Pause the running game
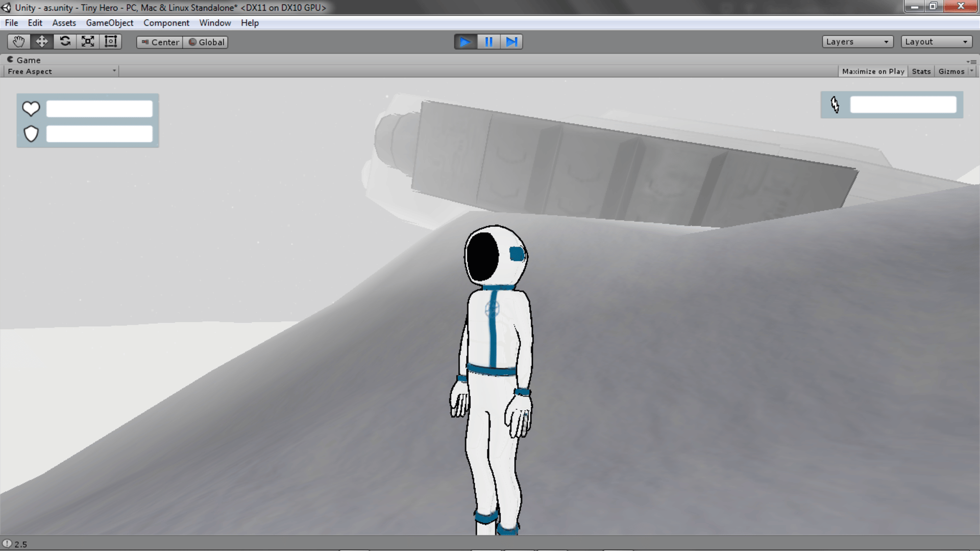 point(488,42)
